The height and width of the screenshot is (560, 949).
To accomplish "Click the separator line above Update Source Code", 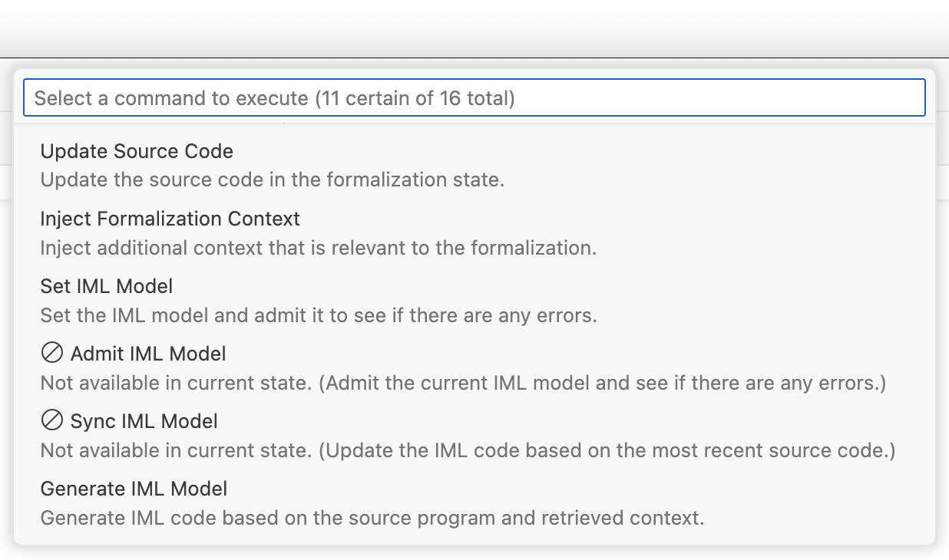I will (474, 124).
